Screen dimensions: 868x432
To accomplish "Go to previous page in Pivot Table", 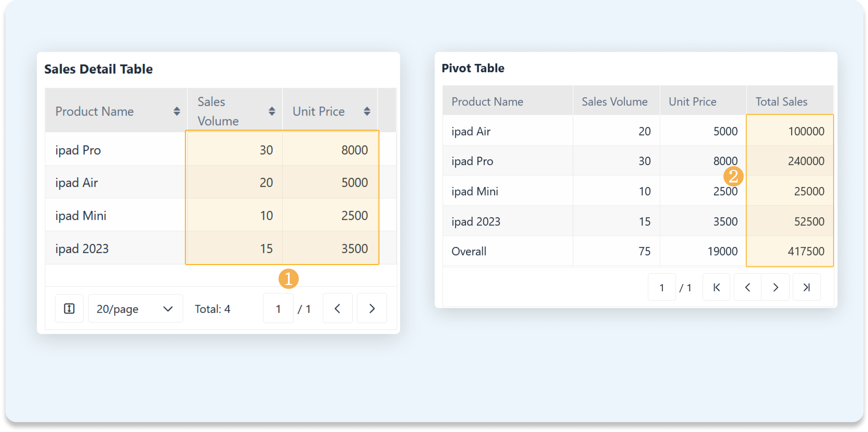I will click(x=747, y=287).
